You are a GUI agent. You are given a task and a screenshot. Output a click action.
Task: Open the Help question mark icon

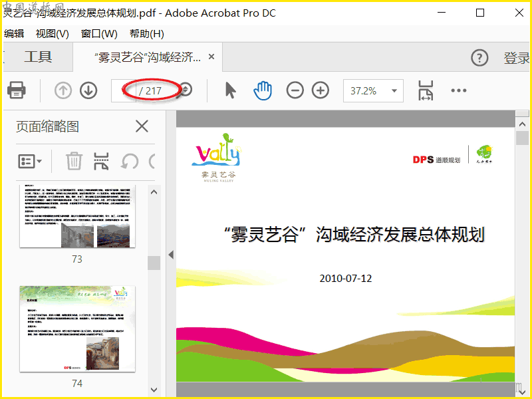point(479,58)
